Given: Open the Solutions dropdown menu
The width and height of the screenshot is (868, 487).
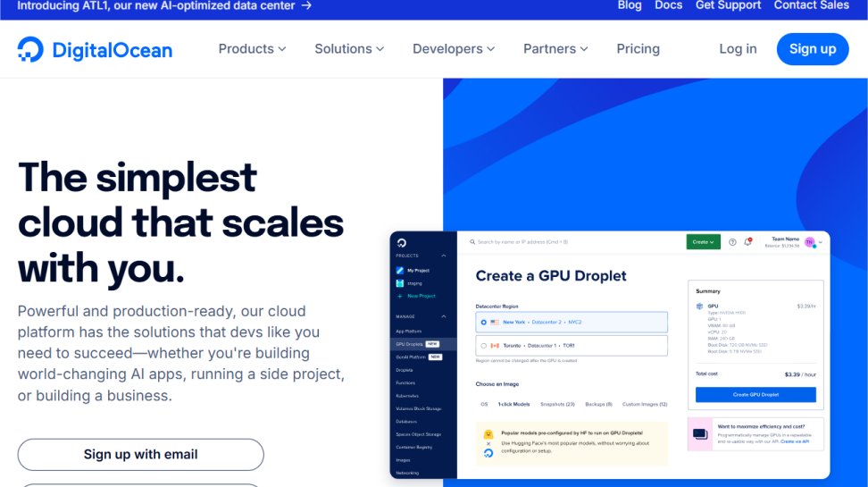Looking at the screenshot, I should tap(349, 49).
